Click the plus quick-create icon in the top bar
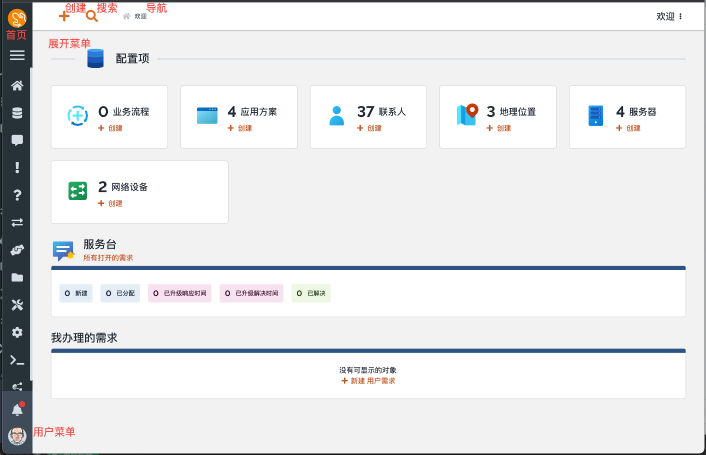 coord(64,16)
